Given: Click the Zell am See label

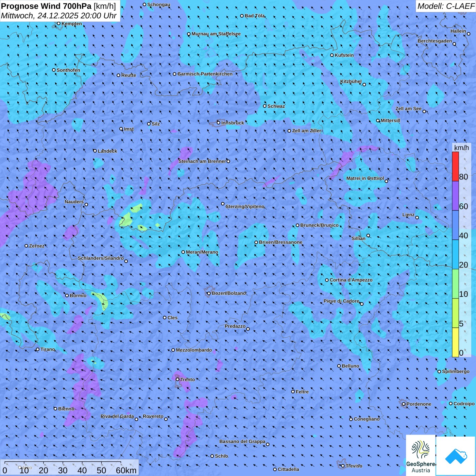Looking at the screenshot, I should [x=408, y=108].
